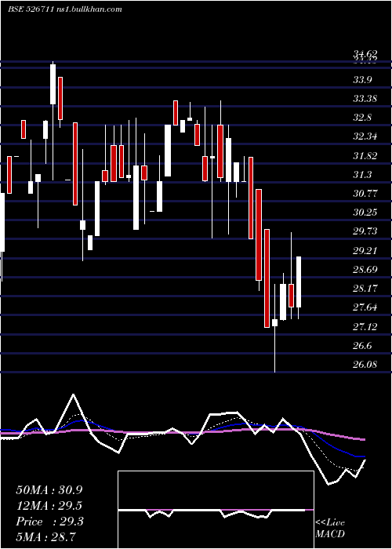This screenshot has height=549, width=392.
Task: Select the 50MA : 30.9 readout
Action: coord(49,490)
